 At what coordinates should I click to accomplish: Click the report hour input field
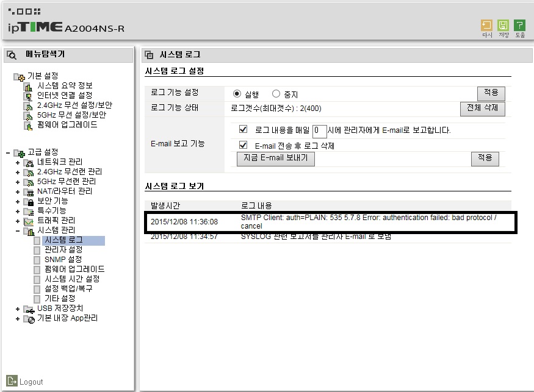click(x=319, y=130)
